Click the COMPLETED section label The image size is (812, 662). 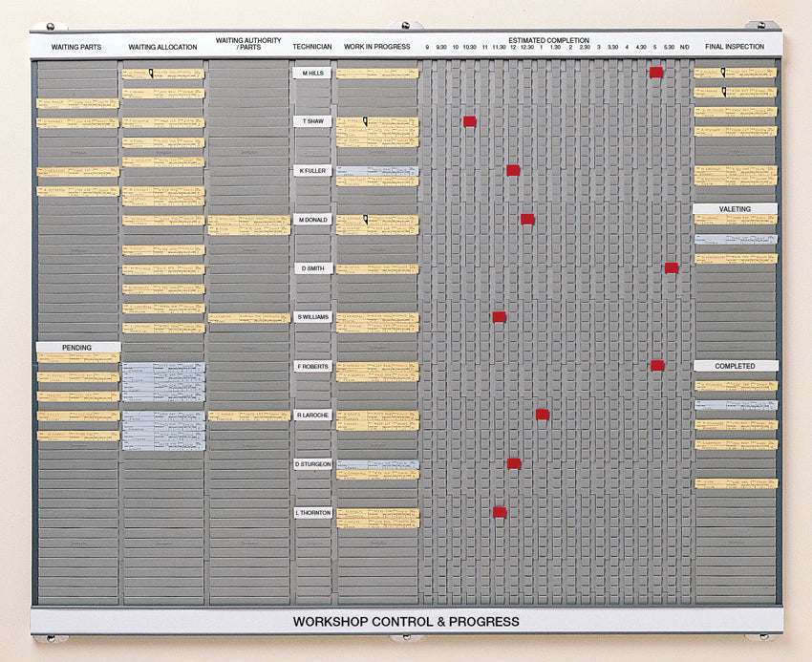pyautogui.click(x=736, y=365)
